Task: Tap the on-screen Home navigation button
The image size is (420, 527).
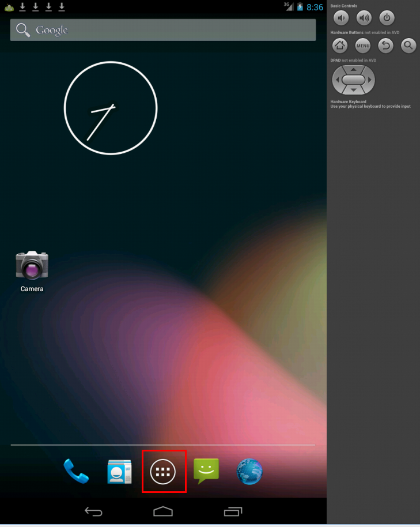Action: tap(163, 511)
